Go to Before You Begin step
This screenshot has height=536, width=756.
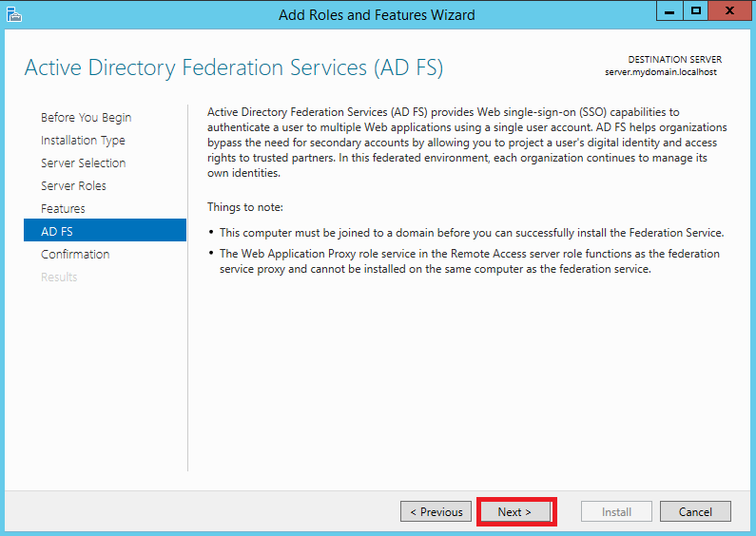click(x=86, y=118)
